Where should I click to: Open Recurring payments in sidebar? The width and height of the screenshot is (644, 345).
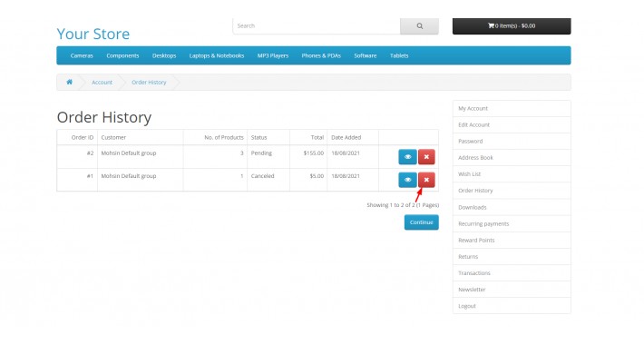(x=512, y=223)
